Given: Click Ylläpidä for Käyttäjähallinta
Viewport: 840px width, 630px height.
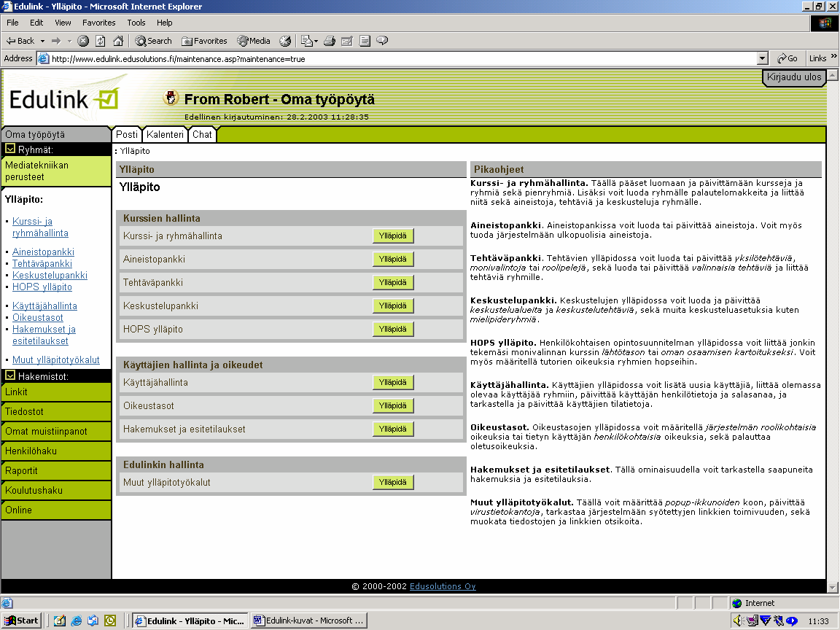Looking at the screenshot, I should (393, 382).
